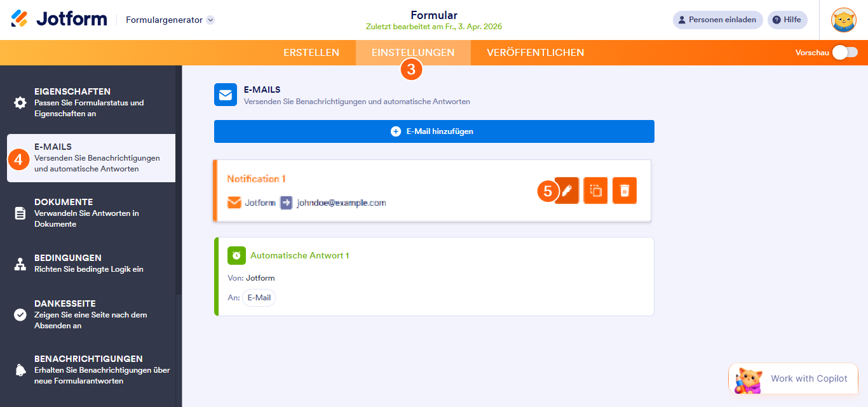Click the Work with Copilot button
This screenshot has height=407, width=868.
tap(793, 378)
